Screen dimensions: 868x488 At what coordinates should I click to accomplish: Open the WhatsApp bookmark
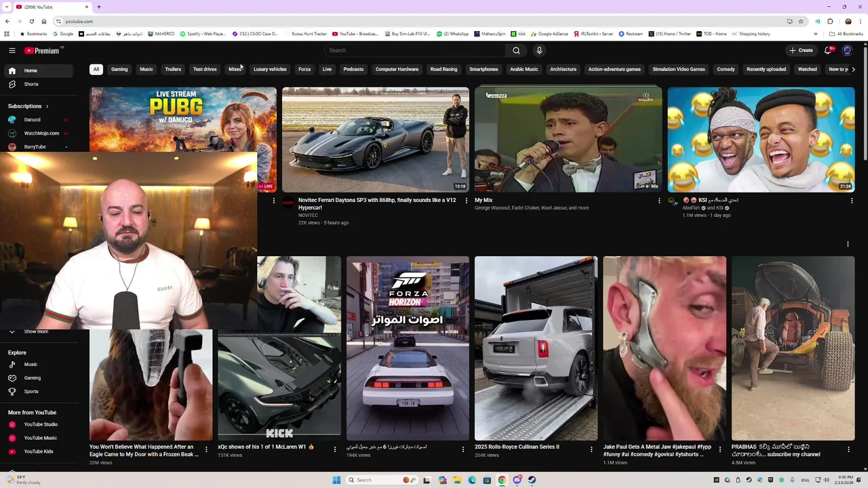(452, 34)
